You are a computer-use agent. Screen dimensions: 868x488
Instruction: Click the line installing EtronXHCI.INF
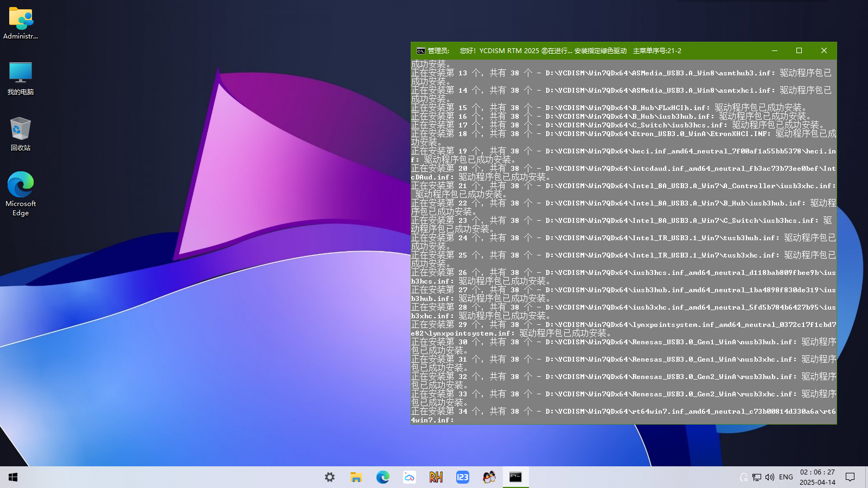624,138
